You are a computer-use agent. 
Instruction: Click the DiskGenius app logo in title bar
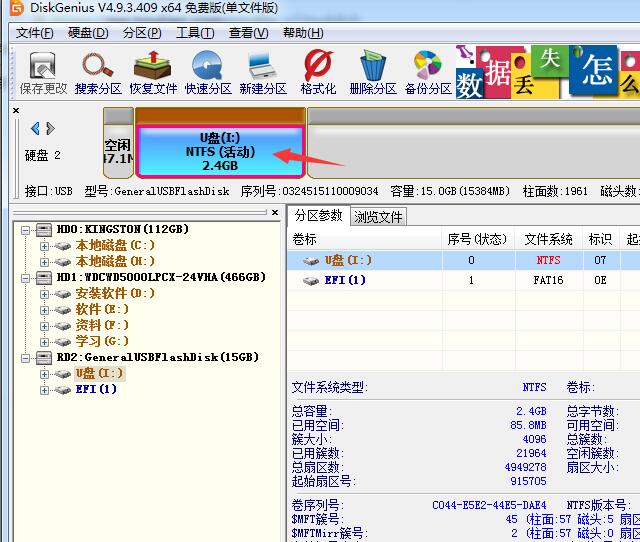pyautogui.click(x=16, y=8)
